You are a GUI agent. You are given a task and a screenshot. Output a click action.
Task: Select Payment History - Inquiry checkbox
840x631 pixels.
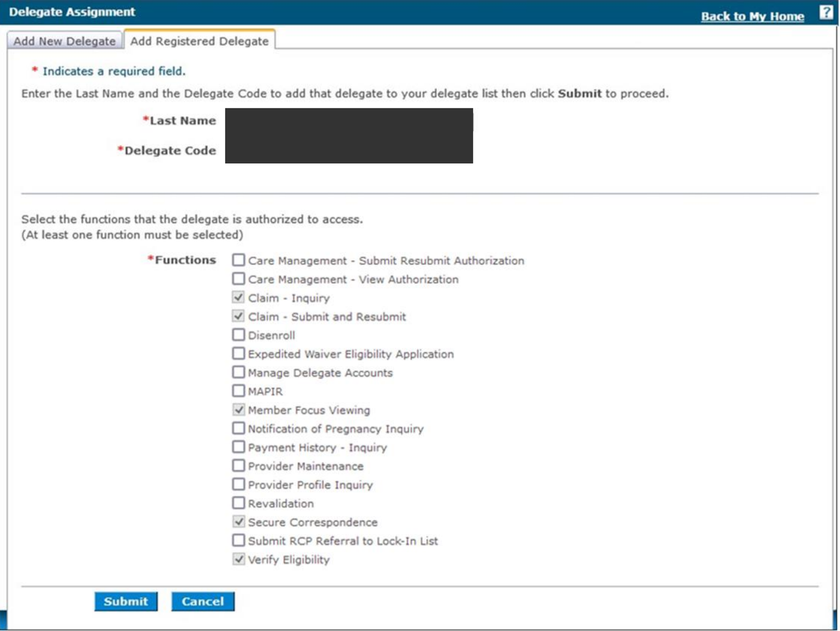[239, 446]
